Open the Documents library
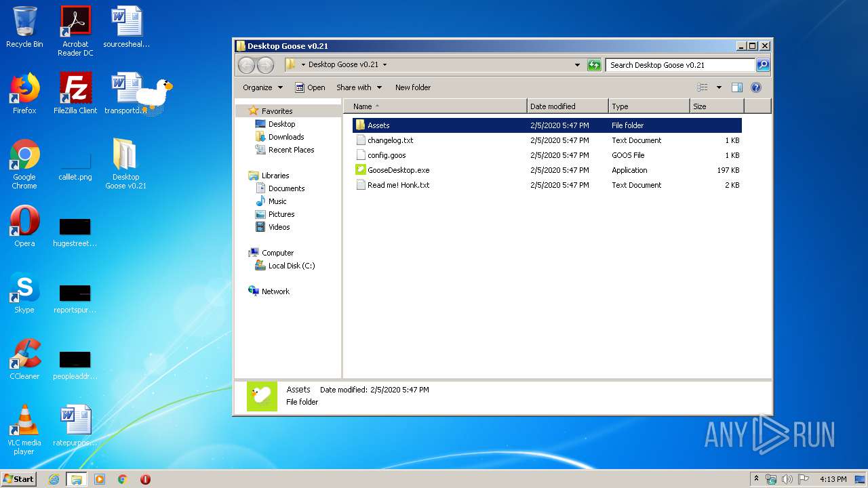The image size is (868, 488). [286, 188]
